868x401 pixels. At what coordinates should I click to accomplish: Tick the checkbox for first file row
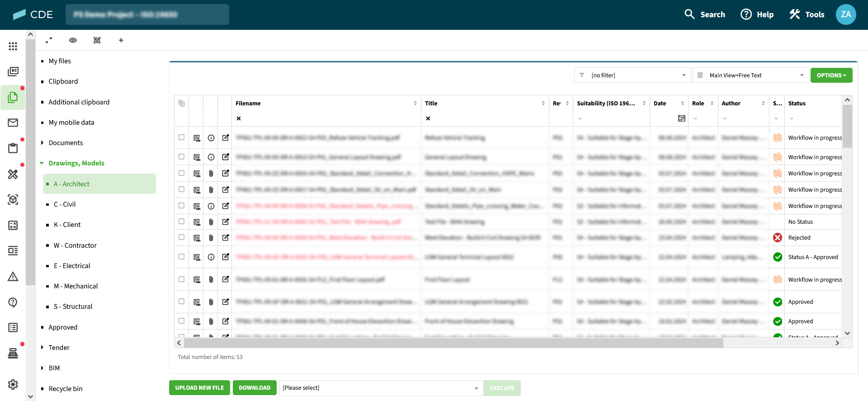[181, 137]
